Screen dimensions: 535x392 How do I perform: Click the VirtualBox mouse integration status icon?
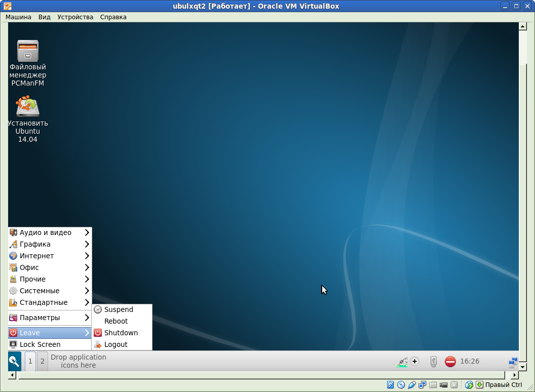469,385
